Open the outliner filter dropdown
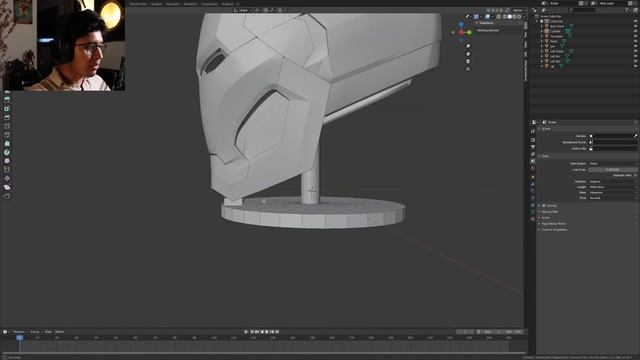The width and height of the screenshot is (640, 360). (628, 10)
